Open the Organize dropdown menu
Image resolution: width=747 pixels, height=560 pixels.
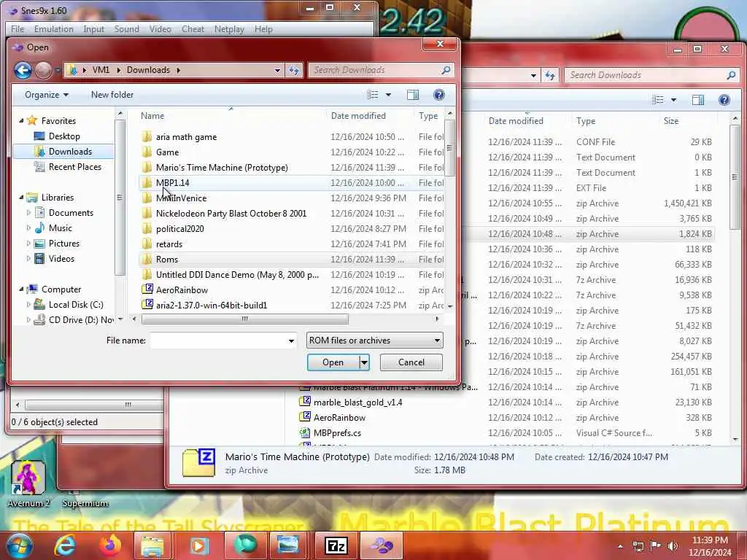tap(47, 95)
